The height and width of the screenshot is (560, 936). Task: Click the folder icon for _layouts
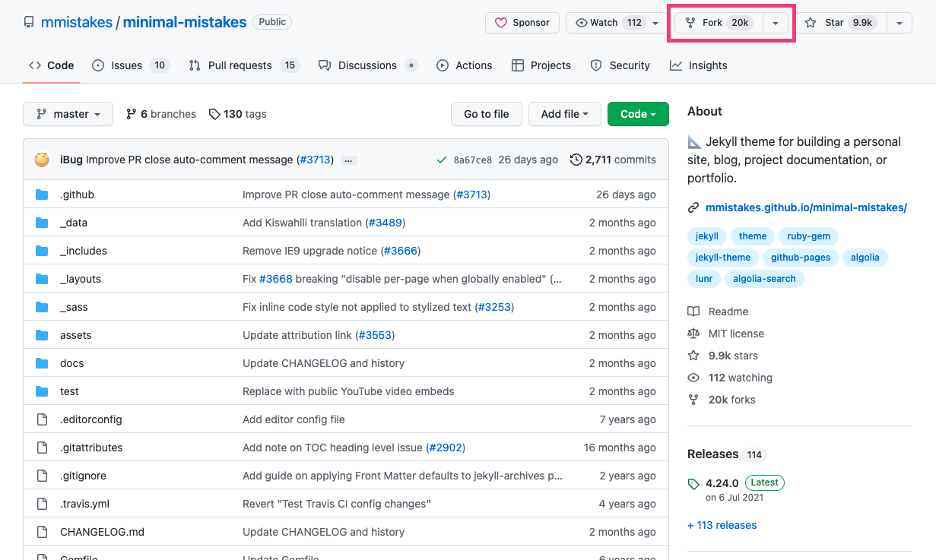[x=42, y=279]
